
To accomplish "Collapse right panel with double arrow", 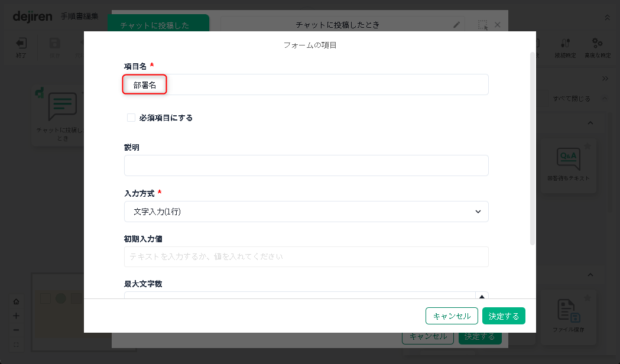I will click(605, 79).
